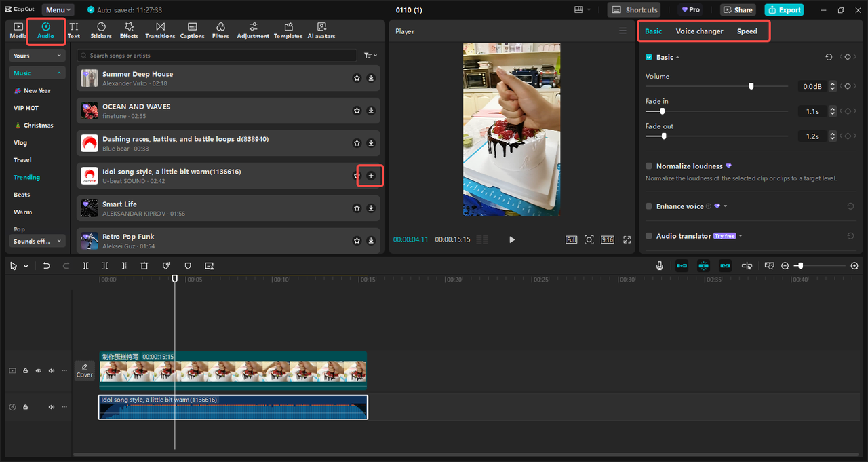Viewport: 868px width, 462px height.
Task: Click the Share button
Action: [738, 10]
